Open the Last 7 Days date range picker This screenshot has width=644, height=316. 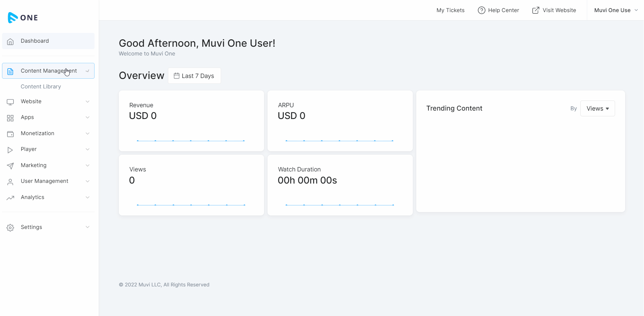[194, 76]
